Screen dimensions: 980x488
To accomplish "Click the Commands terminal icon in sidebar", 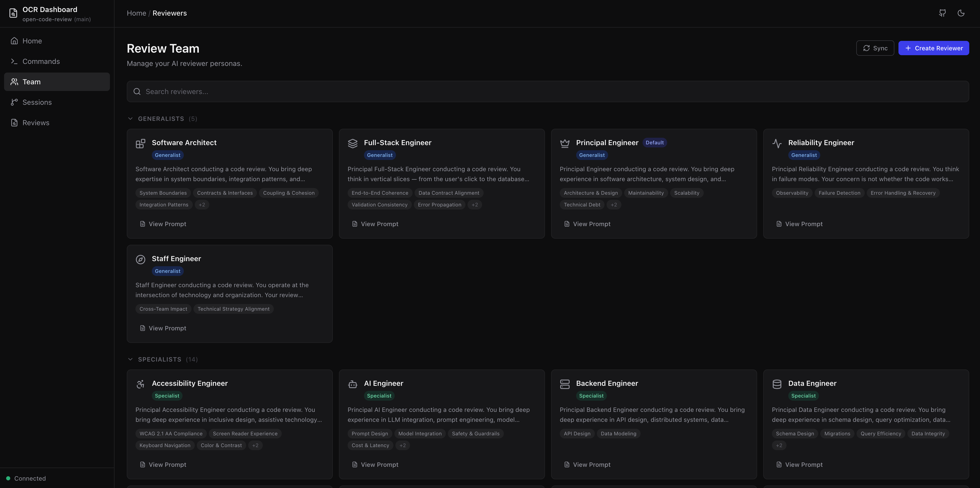I will coord(14,61).
